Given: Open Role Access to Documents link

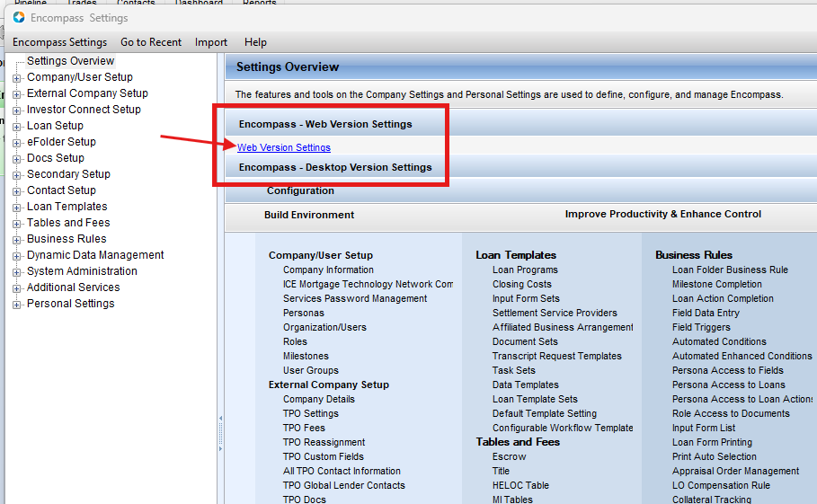Looking at the screenshot, I should click(731, 413).
